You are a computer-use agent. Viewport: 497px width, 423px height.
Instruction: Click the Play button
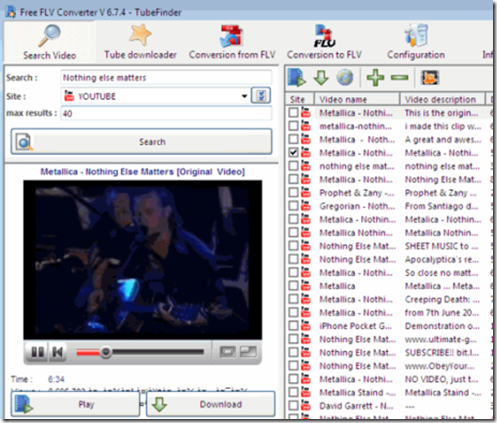pos(75,404)
